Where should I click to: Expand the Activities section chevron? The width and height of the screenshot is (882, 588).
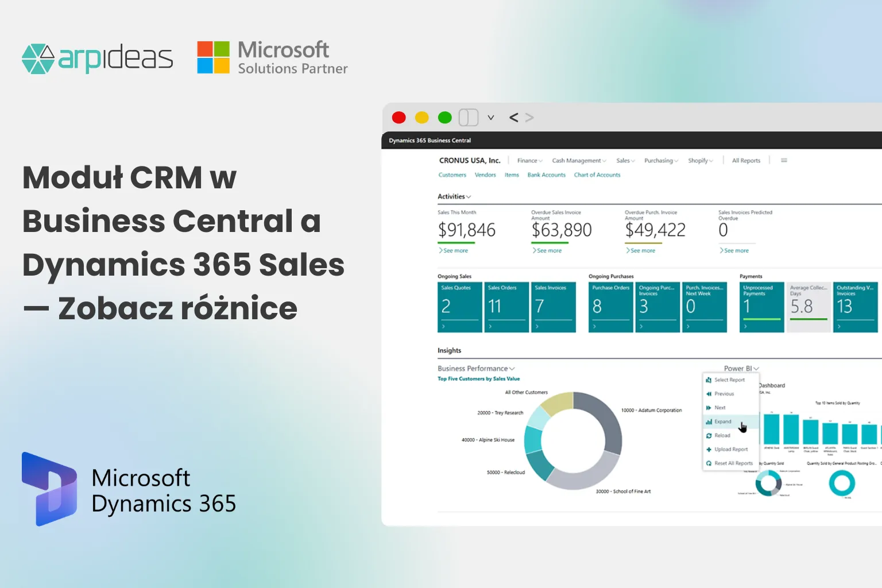pos(469,197)
